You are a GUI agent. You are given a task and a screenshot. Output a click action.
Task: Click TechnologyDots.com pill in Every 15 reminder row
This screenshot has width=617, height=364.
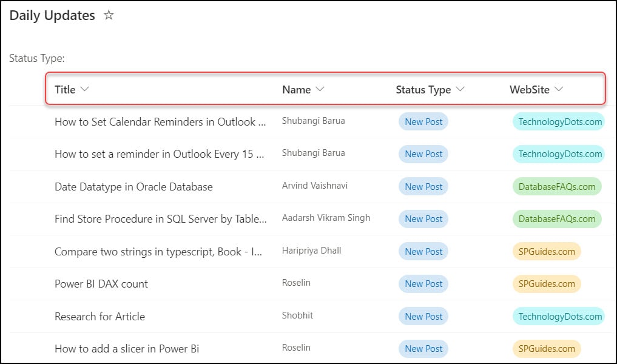pos(559,154)
